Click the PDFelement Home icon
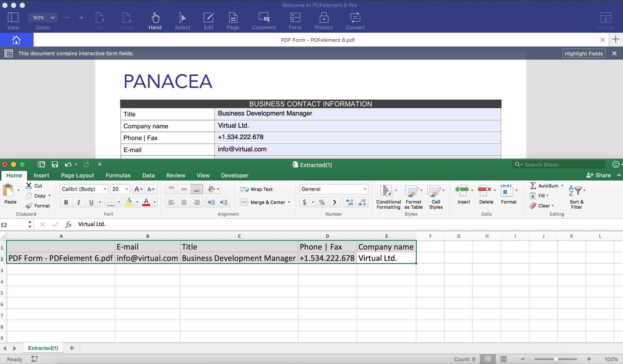Screen dimensions: 623x364 (x=17, y=40)
